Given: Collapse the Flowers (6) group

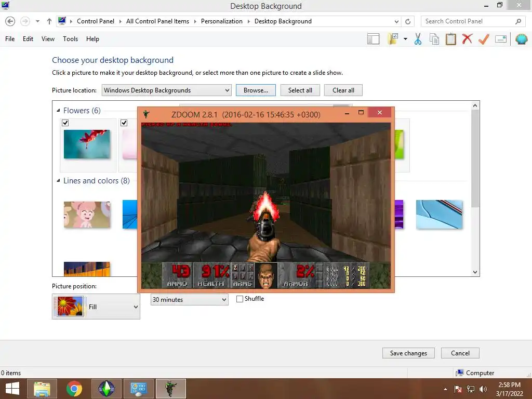Looking at the screenshot, I should coord(58,111).
